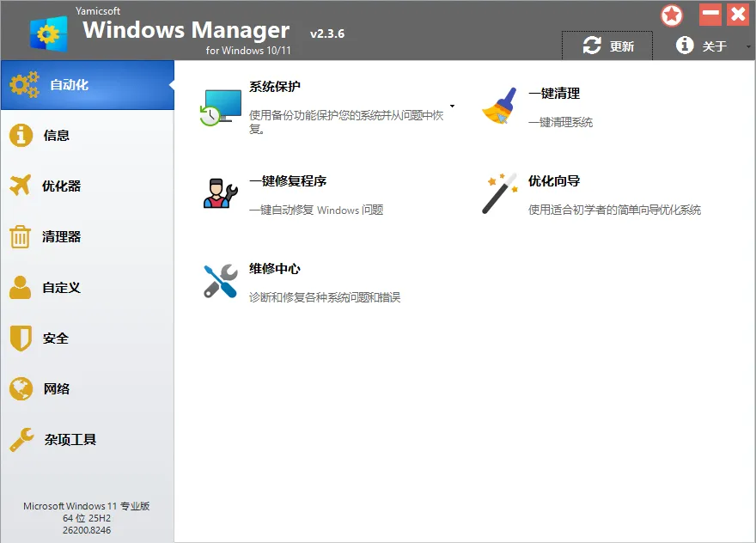Click the Windows 11 version info text
This screenshot has height=543, width=756.
pyautogui.click(x=86, y=517)
